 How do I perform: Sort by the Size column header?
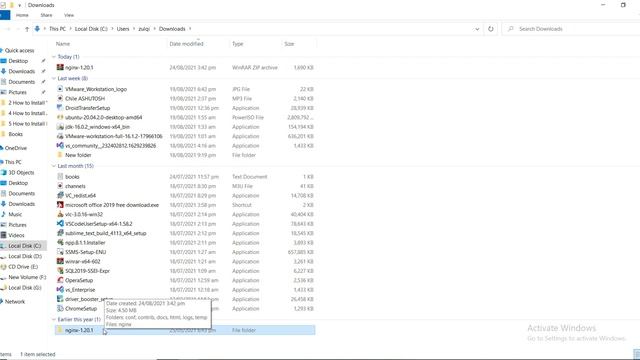point(289,44)
